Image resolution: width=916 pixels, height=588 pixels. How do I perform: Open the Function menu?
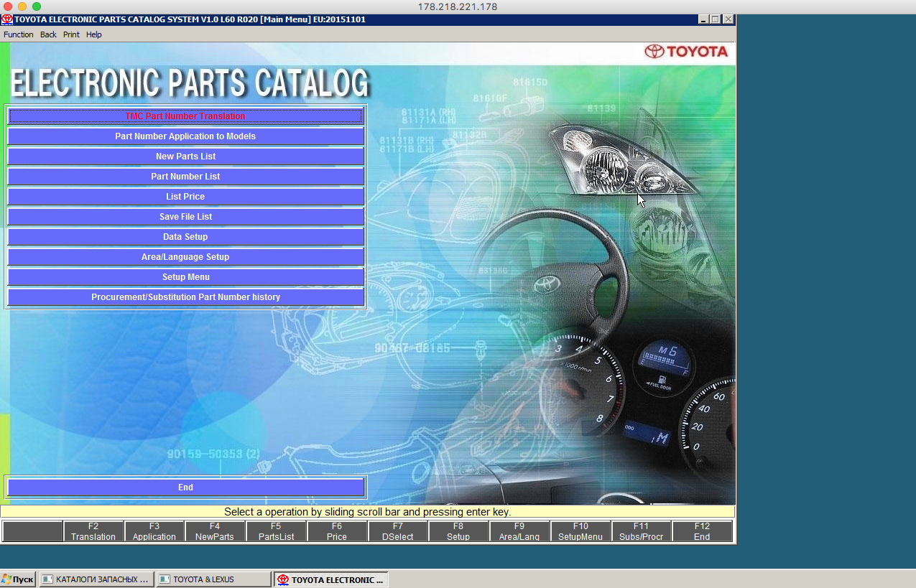[x=19, y=34]
